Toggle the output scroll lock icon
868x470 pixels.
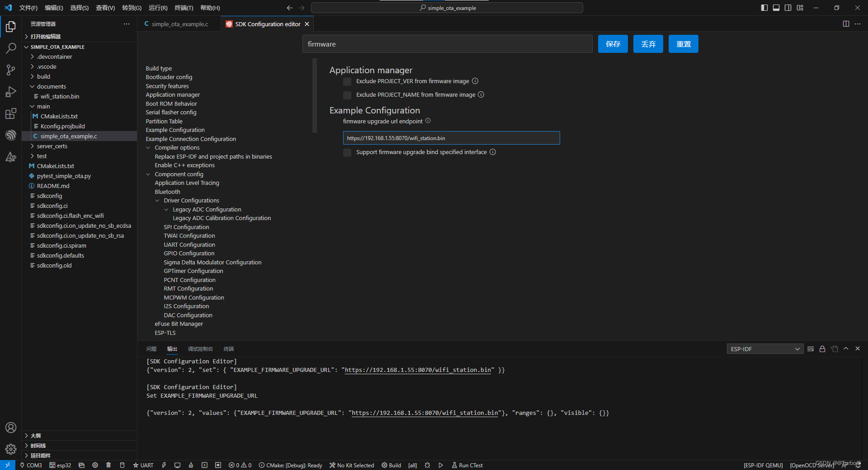[x=822, y=349]
